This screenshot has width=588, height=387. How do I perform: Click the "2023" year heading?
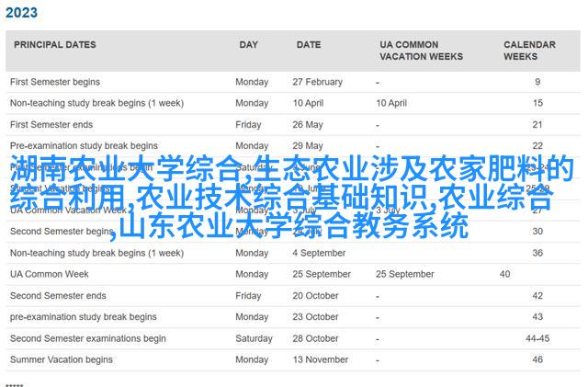(21, 12)
